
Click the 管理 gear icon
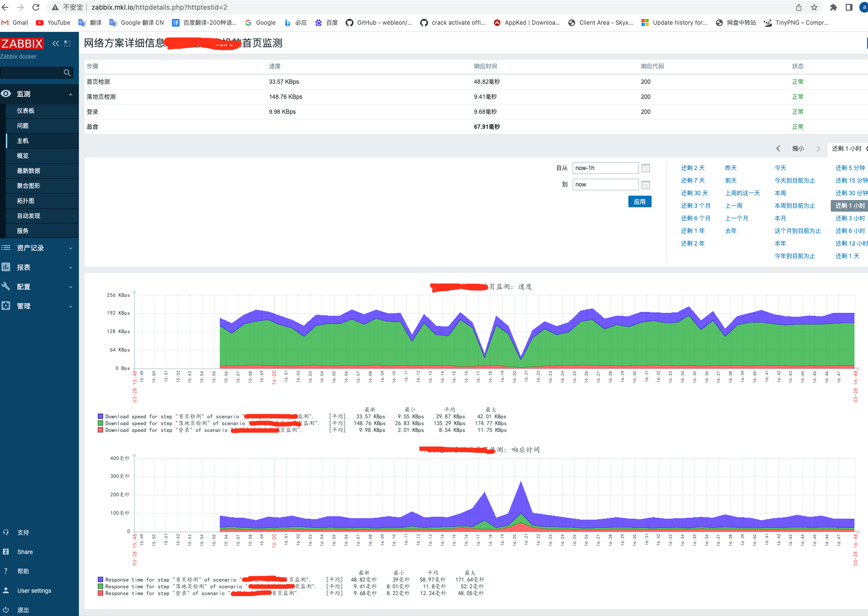click(x=6, y=306)
